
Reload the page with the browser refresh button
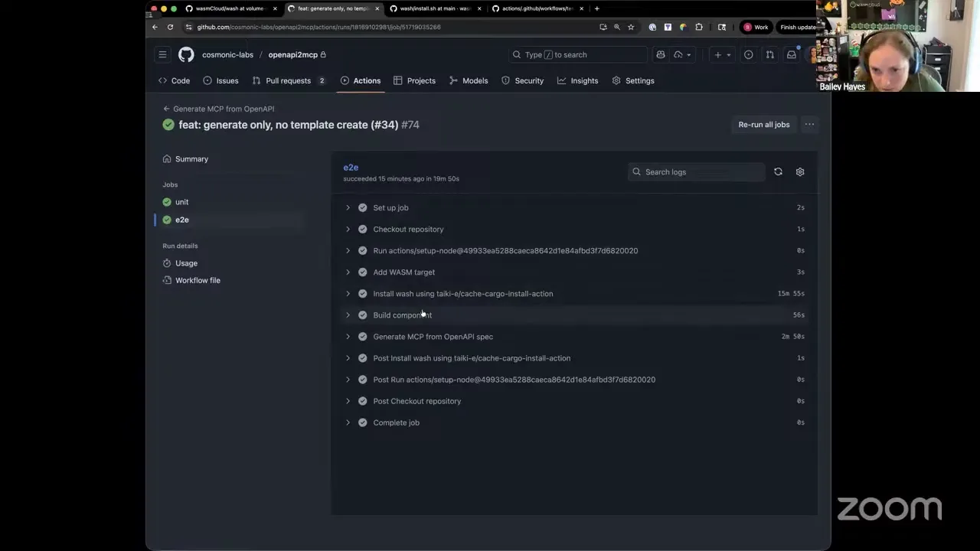170,27
